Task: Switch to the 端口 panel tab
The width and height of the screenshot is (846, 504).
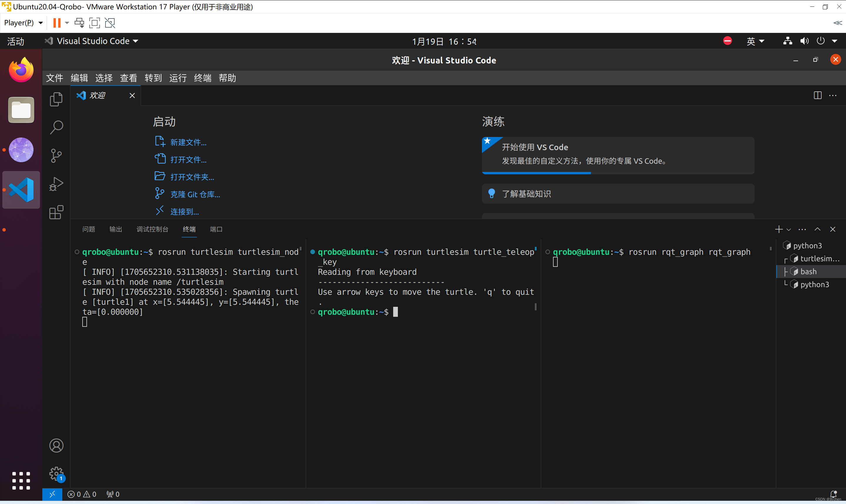Action: tap(216, 229)
